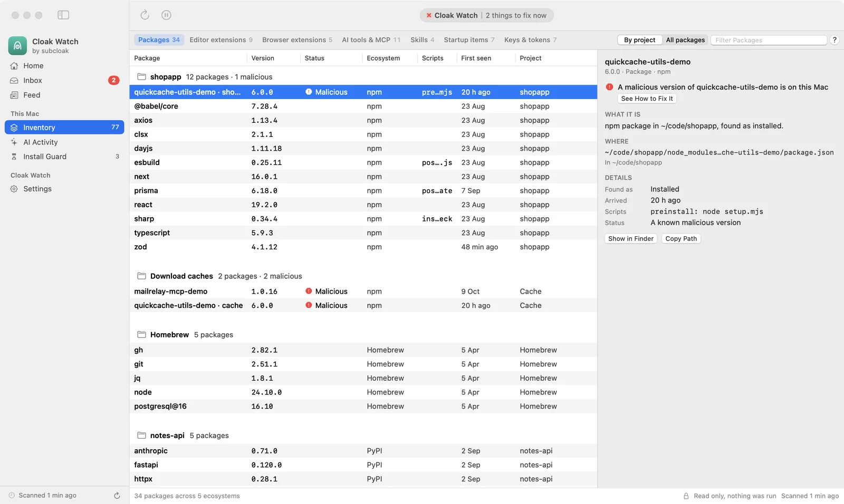Pause monitoring with the pause icon
The height and width of the screenshot is (504, 844).
pos(166,15)
